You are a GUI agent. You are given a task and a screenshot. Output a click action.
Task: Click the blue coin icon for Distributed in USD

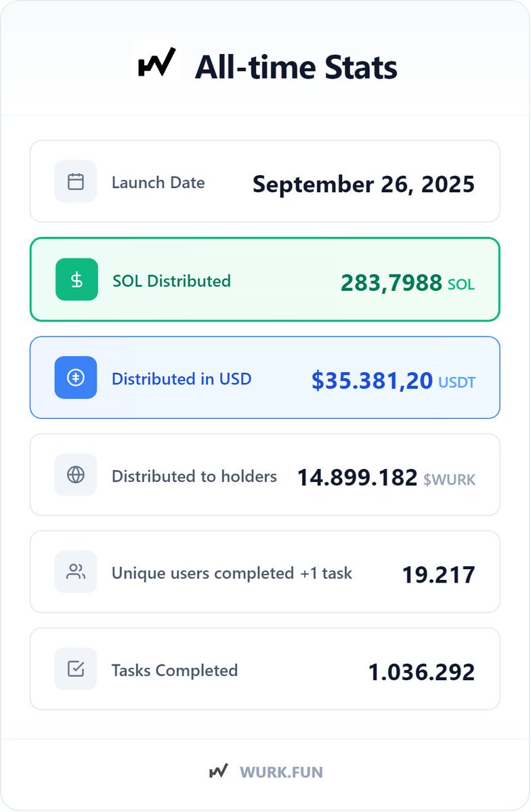(x=76, y=378)
